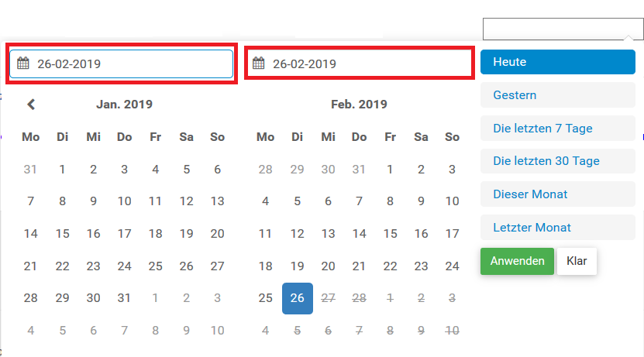Click the end date input field
Viewport: 644px width, 357px height.
[x=368, y=64]
